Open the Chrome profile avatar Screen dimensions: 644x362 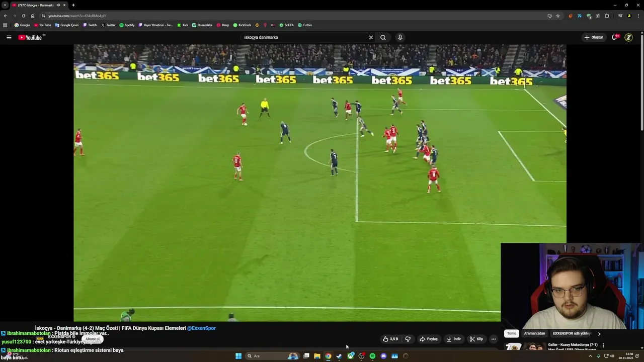coord(629,16)
